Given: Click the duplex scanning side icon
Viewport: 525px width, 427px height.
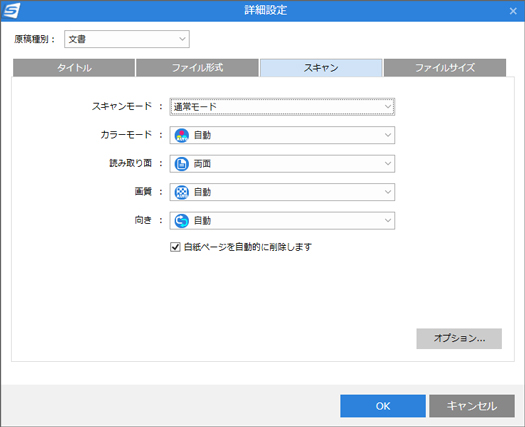Looking at the screenshot, I should click(x=182, y=164).
